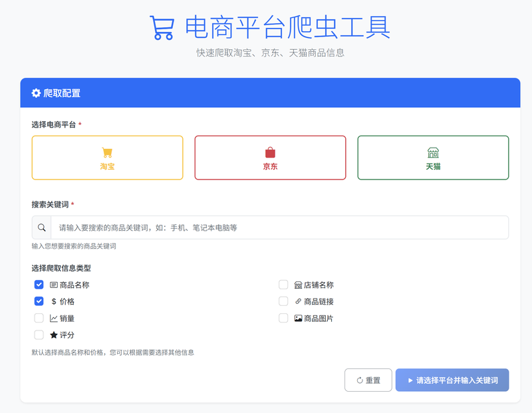Enable the 销量 checkbox

[x=39, y=318]
